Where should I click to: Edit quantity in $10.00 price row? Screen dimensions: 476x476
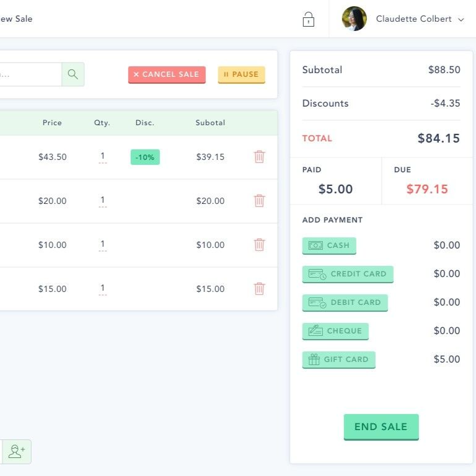click(x=103, y=245)
